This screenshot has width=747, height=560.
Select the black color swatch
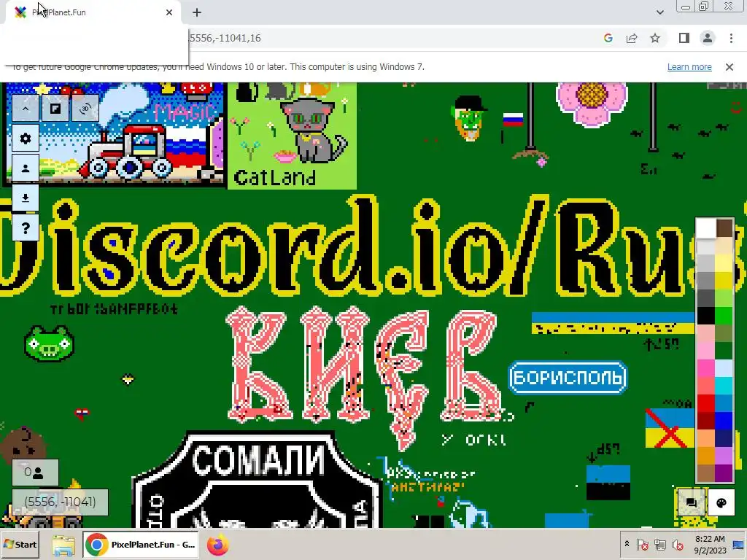pyautogui.click(x=706, y=316)
